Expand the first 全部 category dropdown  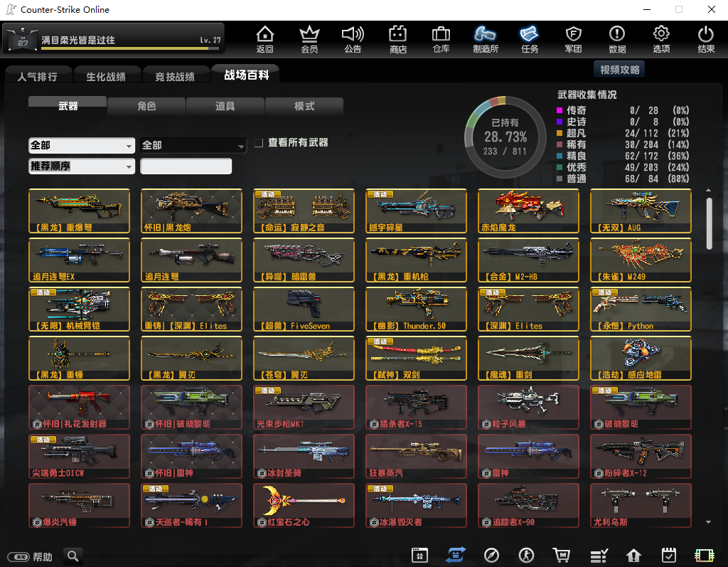tap(82, 145)
